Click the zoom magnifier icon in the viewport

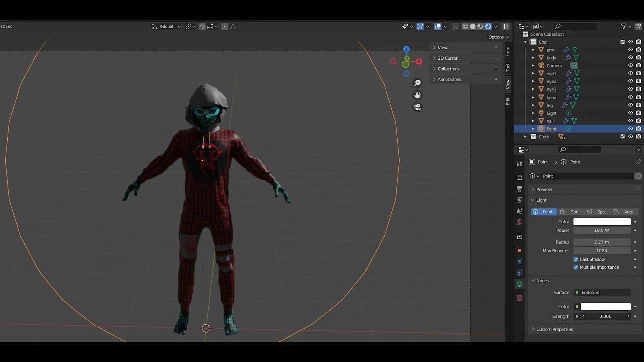417,82
